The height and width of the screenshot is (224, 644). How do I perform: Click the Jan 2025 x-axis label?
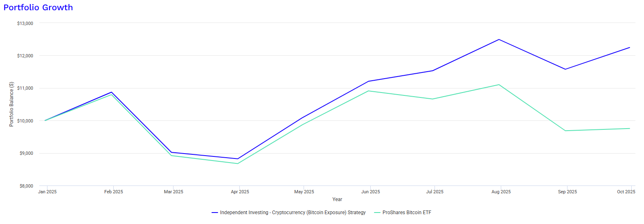(x=47, y=192)
